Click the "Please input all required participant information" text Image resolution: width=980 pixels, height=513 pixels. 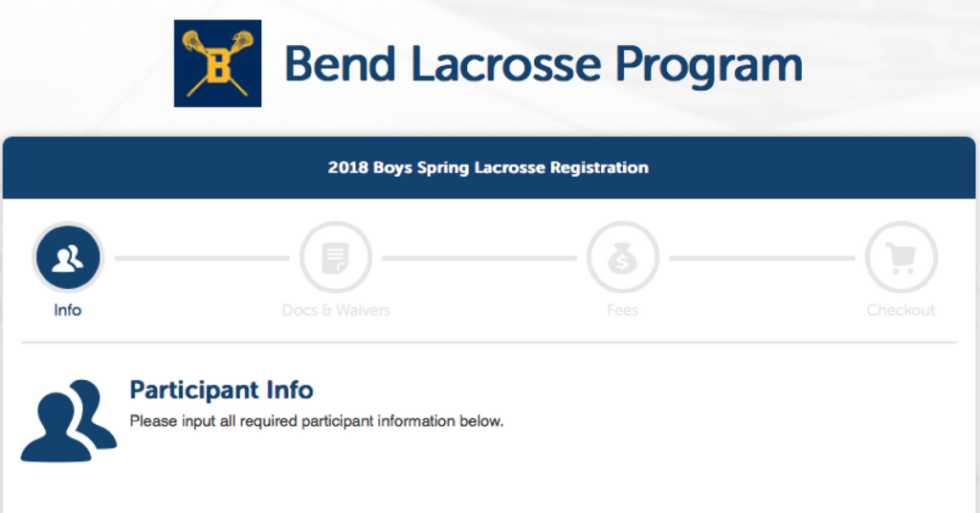pos(316,421)
